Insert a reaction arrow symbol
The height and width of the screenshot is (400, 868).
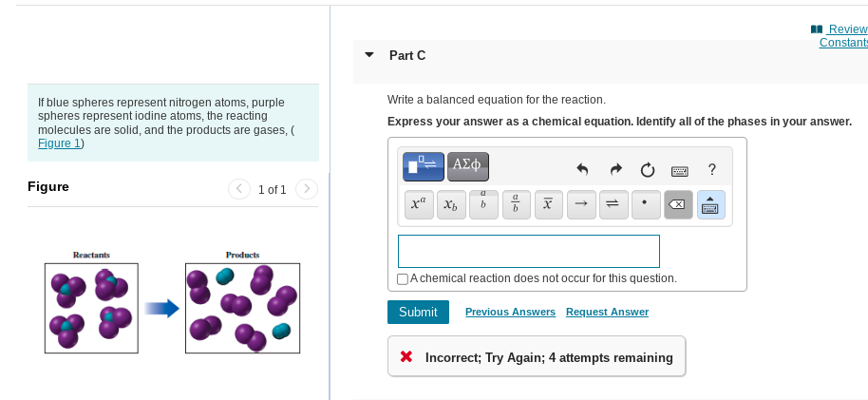coord(579,204)
